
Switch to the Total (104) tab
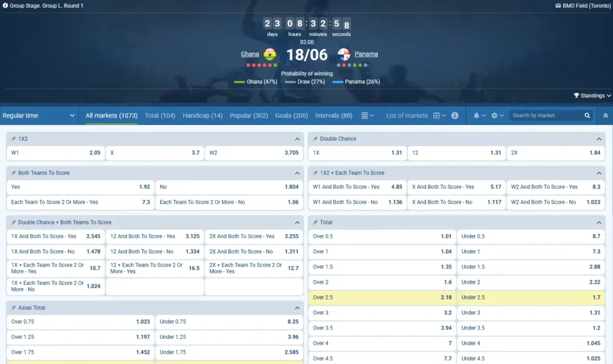point(160,116)
